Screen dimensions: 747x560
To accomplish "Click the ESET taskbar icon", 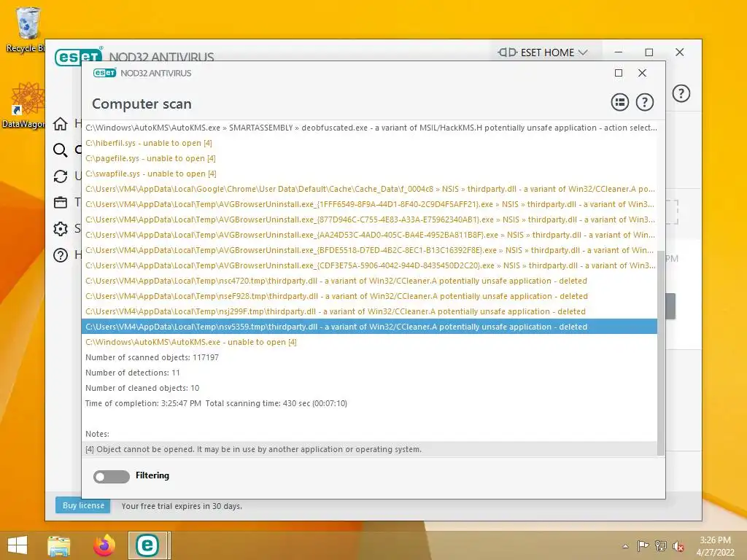I will pos(147,545).
